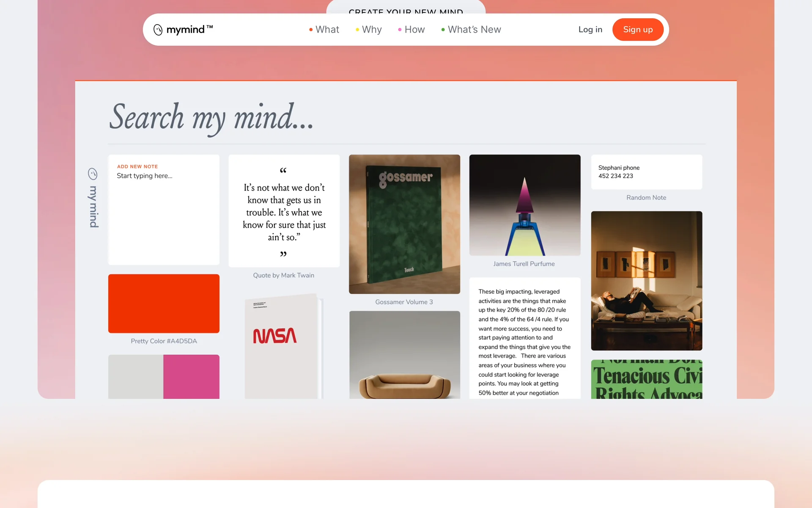The image size is (812, 508).
Task: Open the green Tenacious Civil Rights article card
Action: pyautogui.click(x=646, y=379)
